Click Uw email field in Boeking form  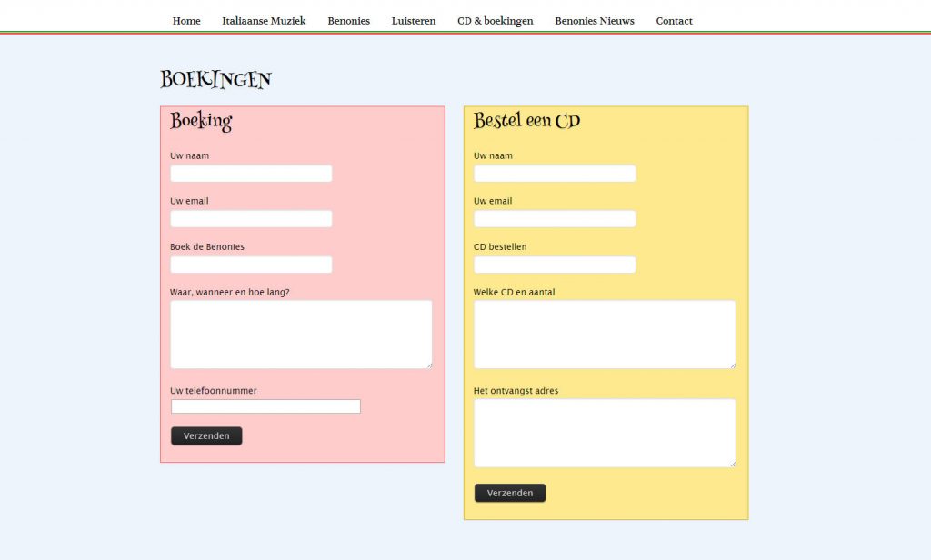(251, 218)
